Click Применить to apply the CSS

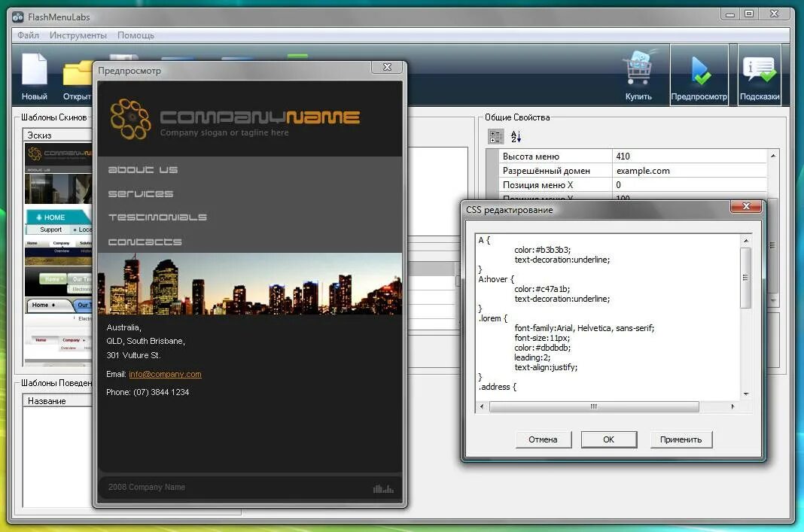click(x=681, y=439)
